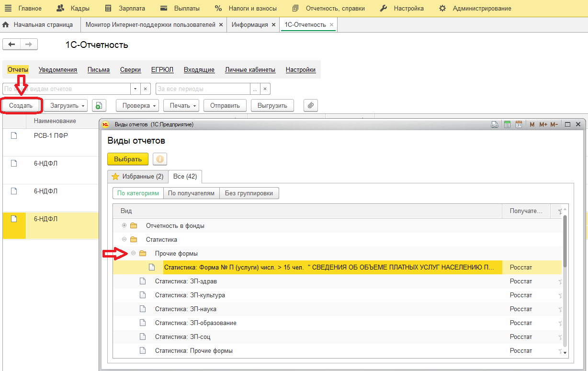Click the folder icon of Отчетность в фонды
Screen dimensions: 588x371
pyautogui.click(x=134, y=225)
